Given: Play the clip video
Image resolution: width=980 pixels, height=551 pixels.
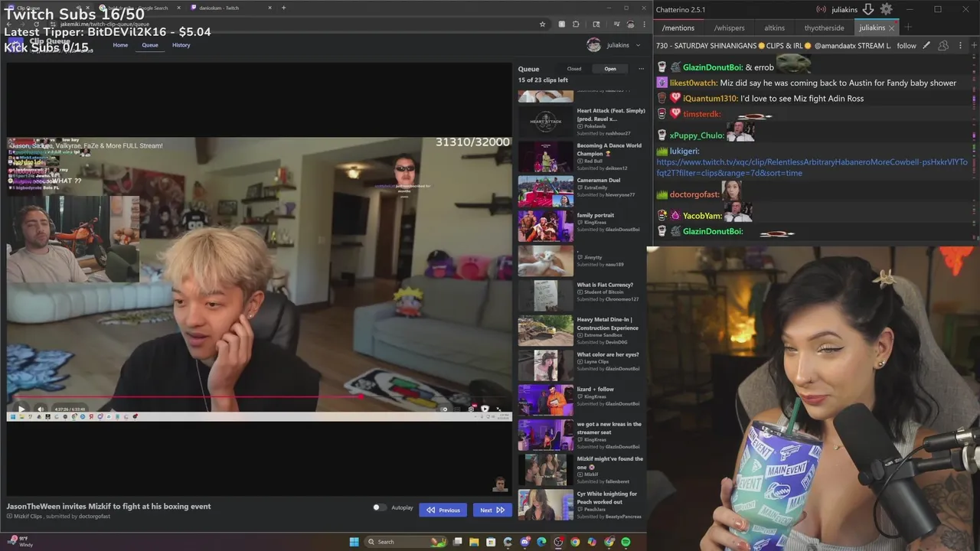Looking at the screenshot, I should click(21, 409).
